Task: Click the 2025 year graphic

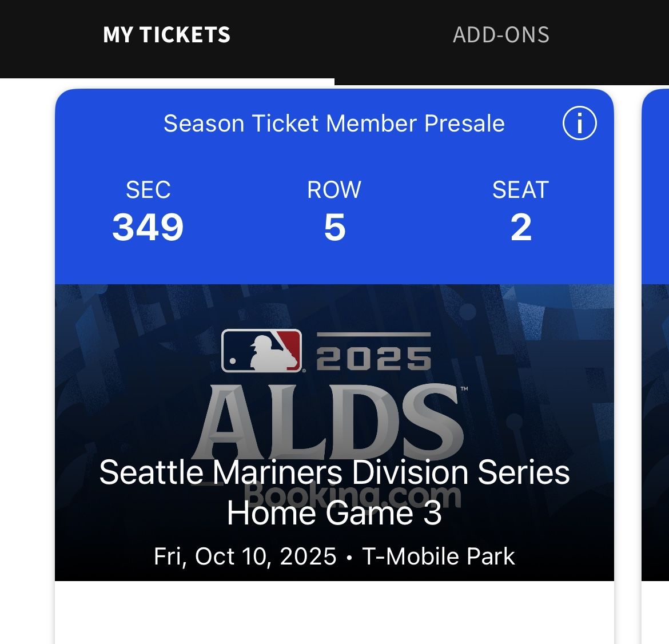Action: 373,357
